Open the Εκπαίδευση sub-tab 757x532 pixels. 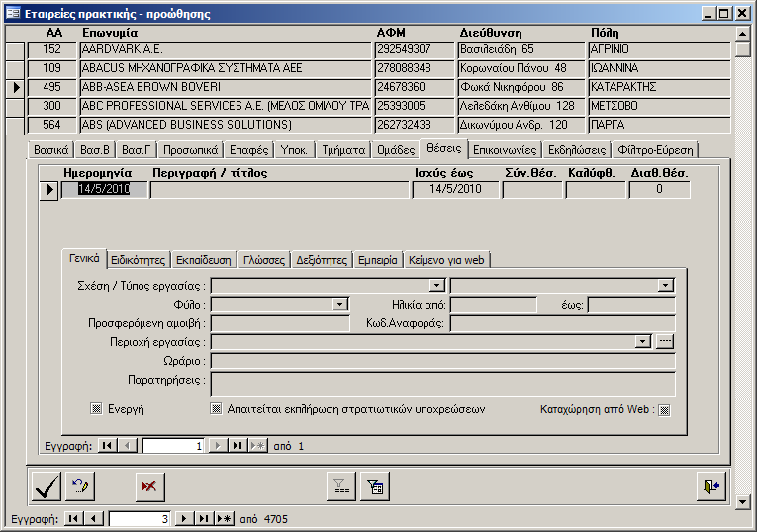(x=203, y=260)
